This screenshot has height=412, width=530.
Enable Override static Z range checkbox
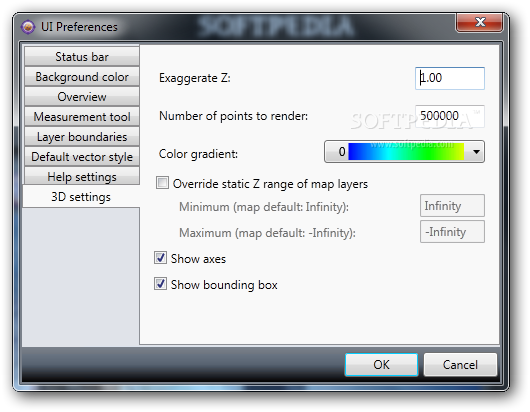coord(162,183)
